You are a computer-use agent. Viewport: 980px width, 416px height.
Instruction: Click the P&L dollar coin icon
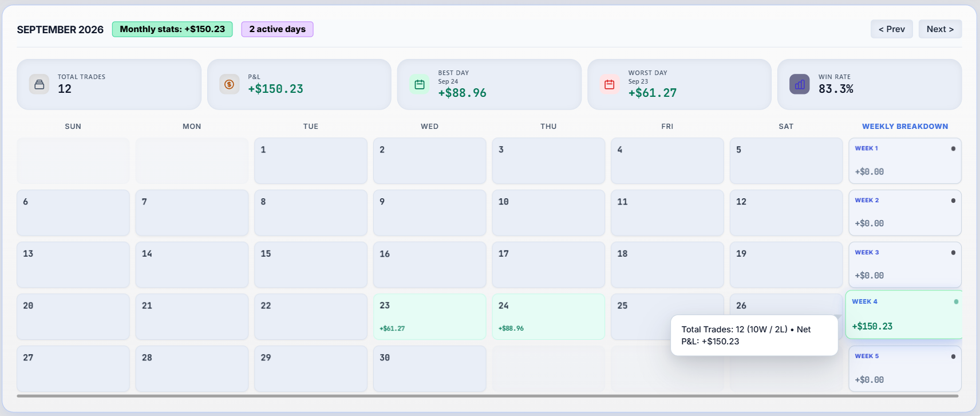coord(229,84)
